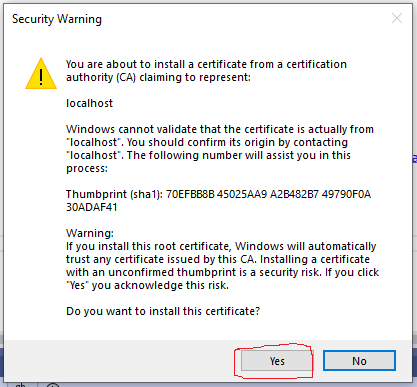Viewport: 417px width, 387px height.
Task: Click the trailing thumbprint segment 30ADAF41
Action: coord(92,207)
